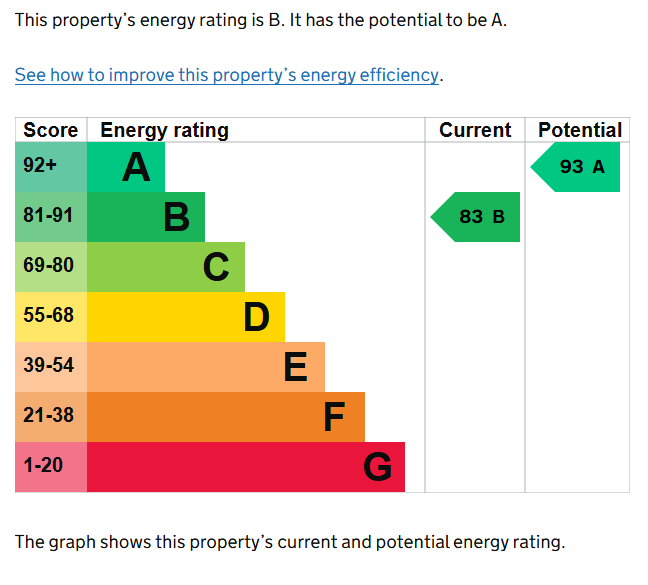Click the red G rating bar

[x=246, y=467]
